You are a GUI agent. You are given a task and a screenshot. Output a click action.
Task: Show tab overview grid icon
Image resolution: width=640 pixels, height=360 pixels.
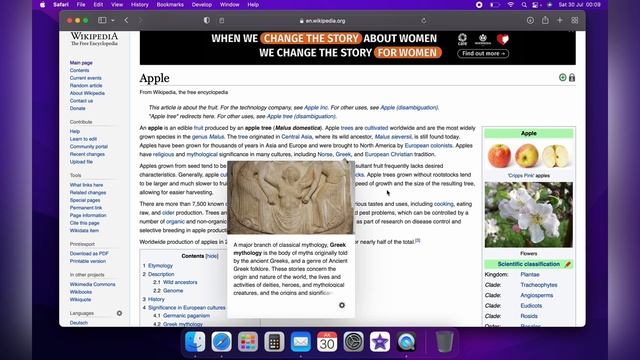coord(575,20)
